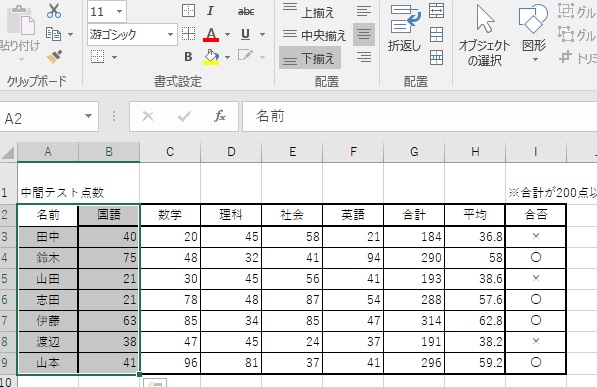Image resolution: width=597 pixels, height=387 pixels.
Task: Click the bottom table layout icon in 配置
Action: click(436, 58)
